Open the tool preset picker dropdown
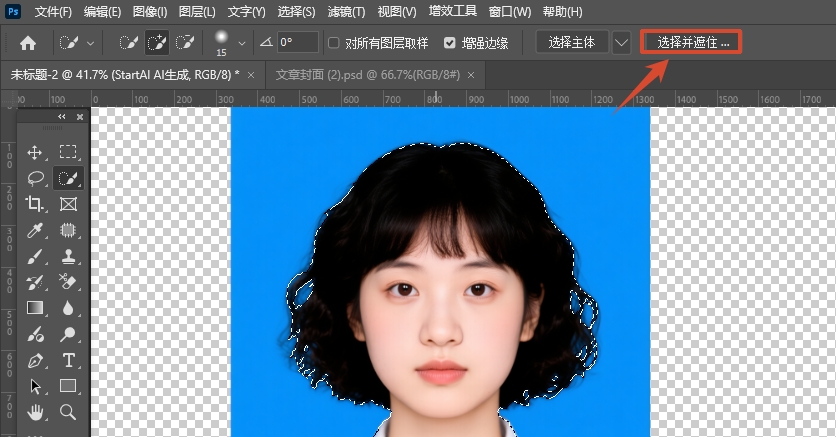The height and width of the screenshot is (437, 836). click(x=90, y=43)
